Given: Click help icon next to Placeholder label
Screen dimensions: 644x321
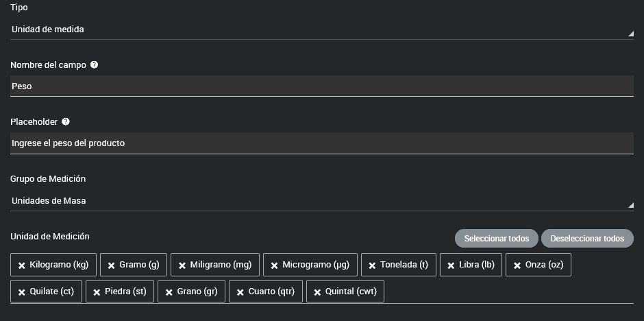Looking at the screenshot, I should [x=66, y=122].
